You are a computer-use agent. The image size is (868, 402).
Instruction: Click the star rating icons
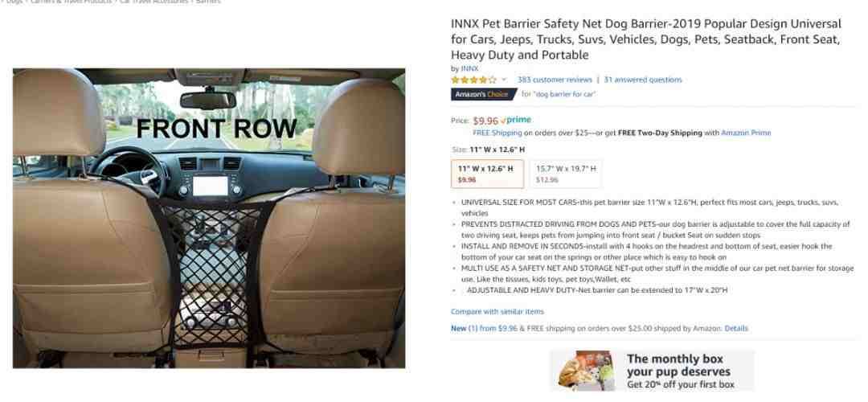[473, 80]
